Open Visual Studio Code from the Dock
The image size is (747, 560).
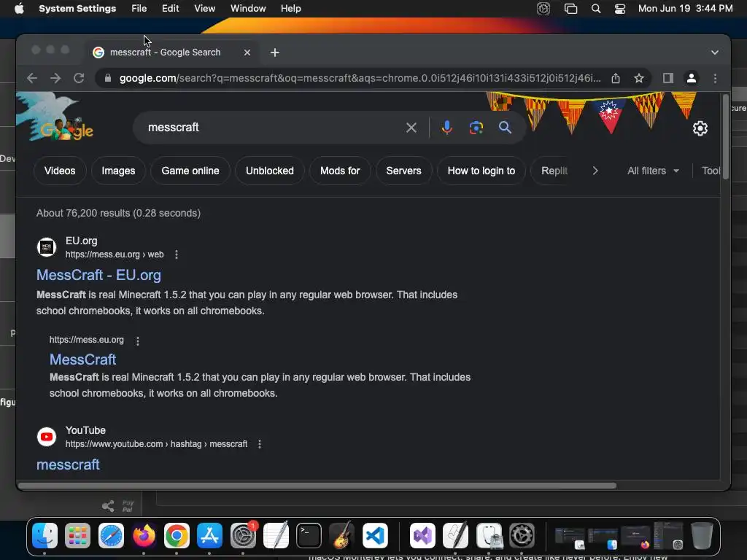click(x=375, y=536)
